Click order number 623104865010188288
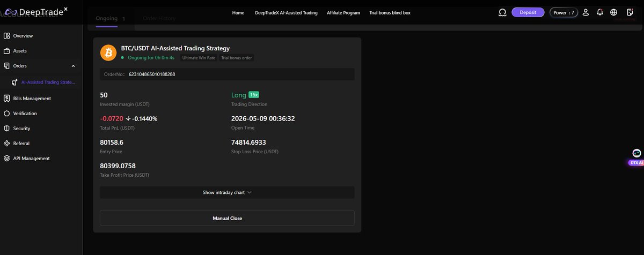This screenshot has width=644, height=255. pos(152,74)
